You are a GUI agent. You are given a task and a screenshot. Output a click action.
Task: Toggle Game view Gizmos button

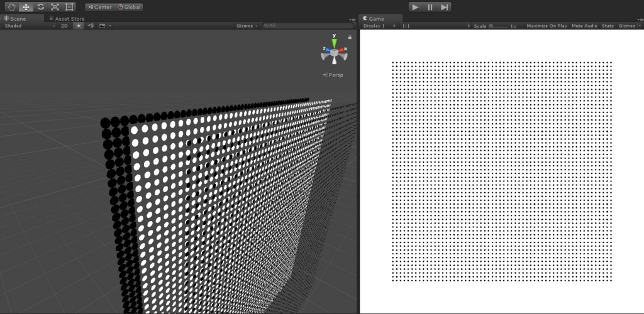click(x=627, y=26)
